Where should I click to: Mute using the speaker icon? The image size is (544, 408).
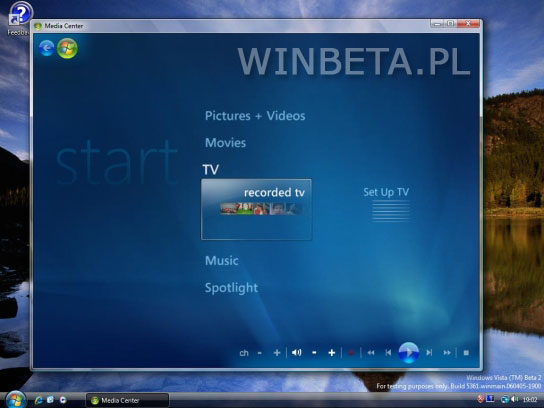coord(297,353)
